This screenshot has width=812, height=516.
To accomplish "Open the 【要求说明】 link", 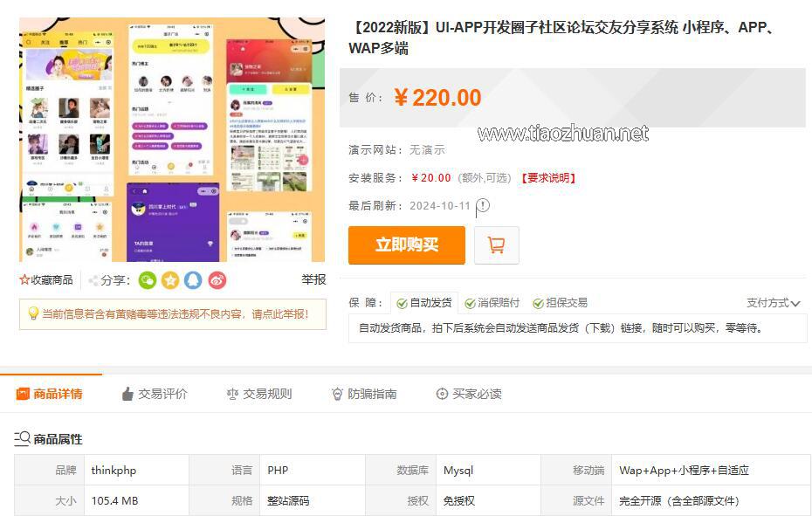I will (548, 178).
